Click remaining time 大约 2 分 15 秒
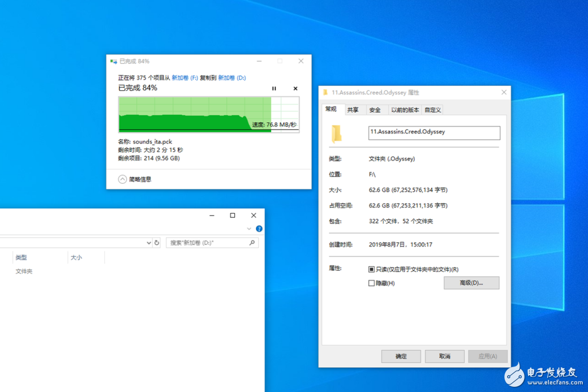Viewport: 588px width, 392px height. 163,150
